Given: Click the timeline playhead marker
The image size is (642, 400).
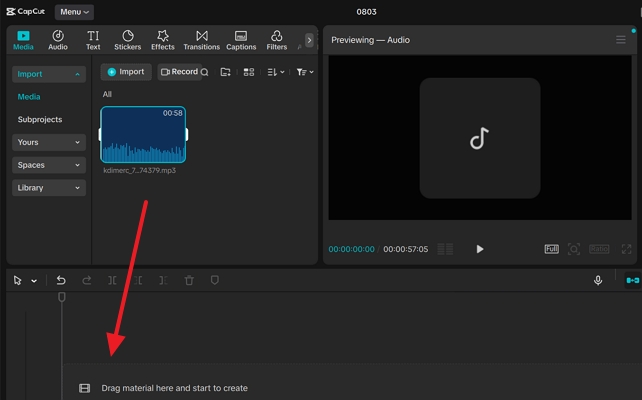Looking at the screenshot, I should [x=62, y=297].
